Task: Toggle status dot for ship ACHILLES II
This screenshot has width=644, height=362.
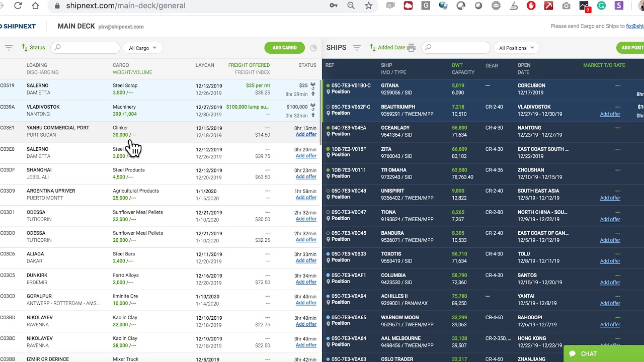Action: pos(328,296)
